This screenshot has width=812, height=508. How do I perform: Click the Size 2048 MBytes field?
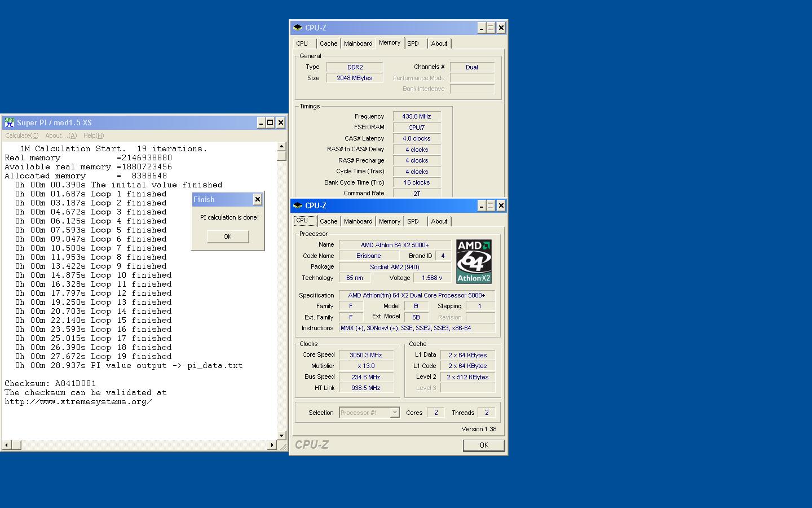(x=355, y=78)
